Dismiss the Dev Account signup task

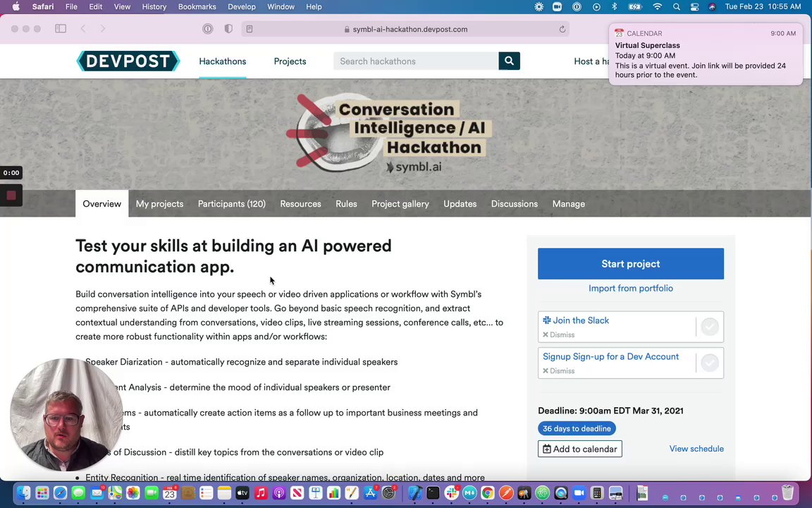[x=559, y=371]
